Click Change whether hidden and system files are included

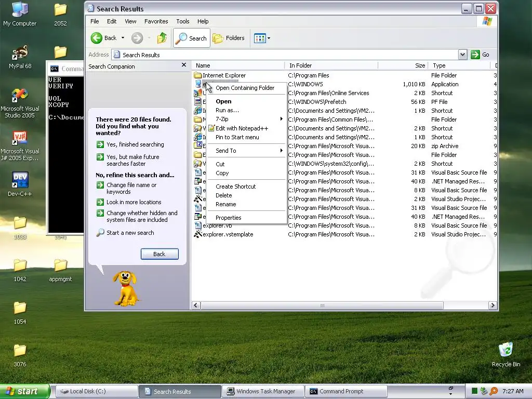(142, 217)
